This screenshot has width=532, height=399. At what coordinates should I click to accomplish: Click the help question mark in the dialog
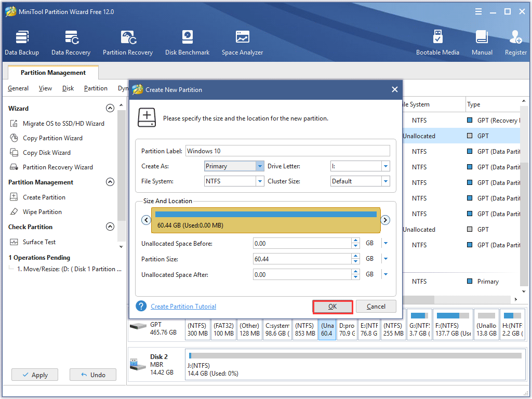pos(141,306)
